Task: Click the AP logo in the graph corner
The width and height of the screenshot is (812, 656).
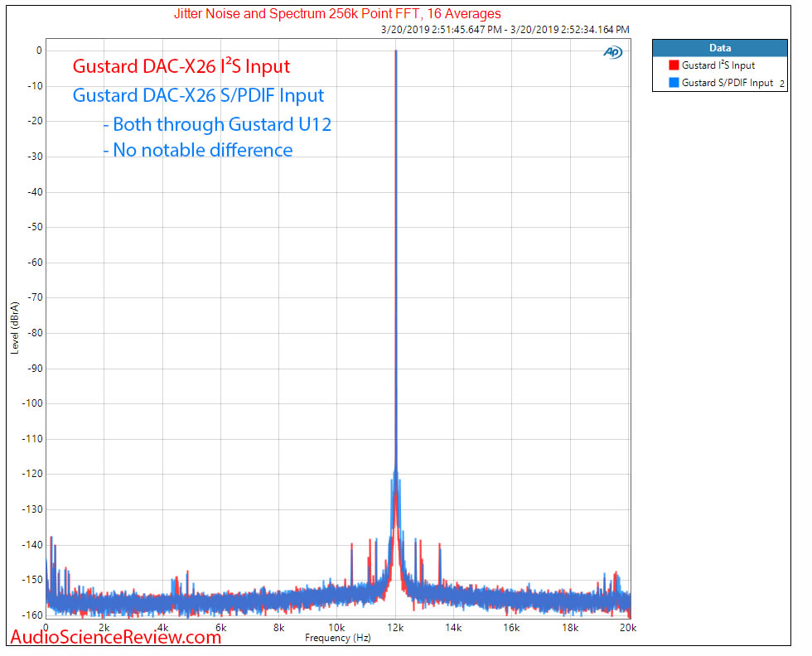Action: (x=612, y=52)
